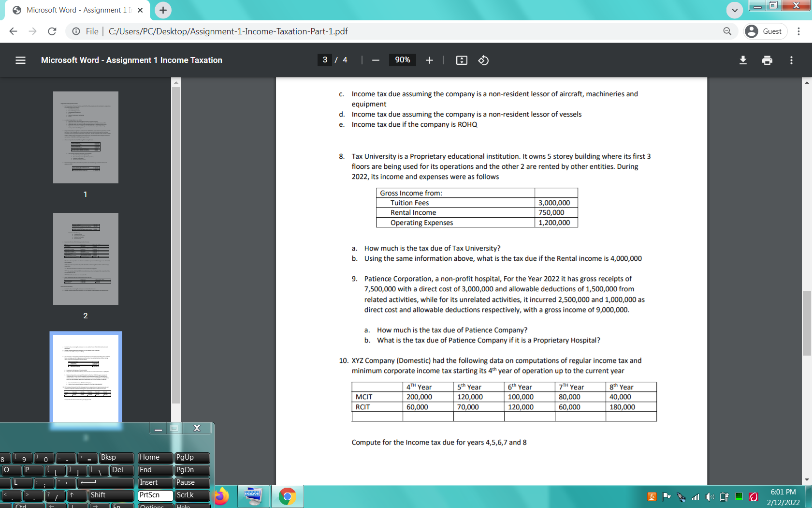Download the PDF document
812x508 pixels.
coord(743,60)
